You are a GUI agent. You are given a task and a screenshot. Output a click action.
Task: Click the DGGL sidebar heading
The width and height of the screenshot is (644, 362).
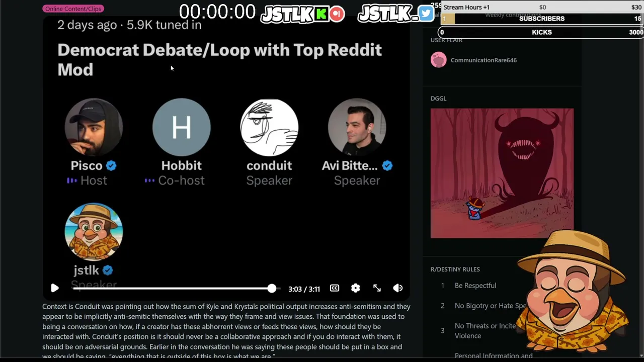(438, 99)
